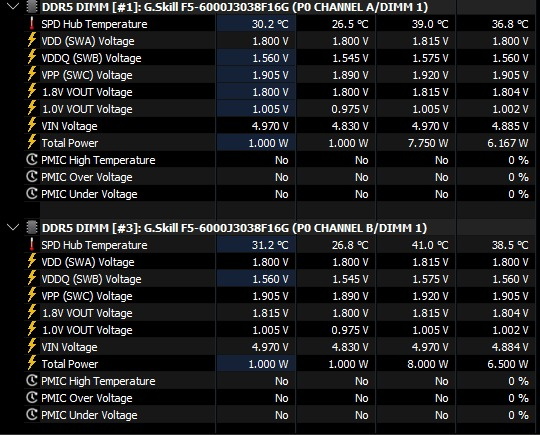540x435 pixels.
Task: Select DIMM #3 SPD Hub Temperature label
Action: click(94, 245)
